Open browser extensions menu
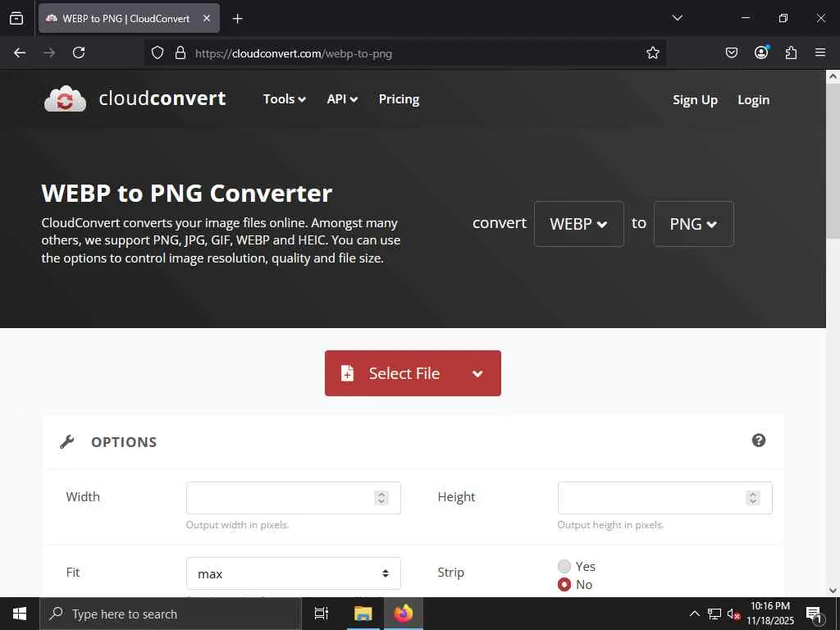The image size is (840, 630). click(791, 52)
